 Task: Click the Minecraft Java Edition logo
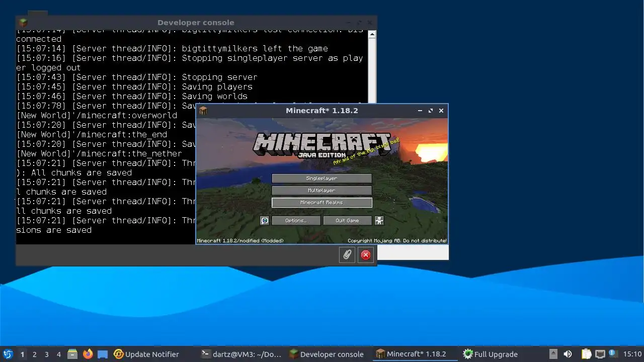[x=322, y=145]
